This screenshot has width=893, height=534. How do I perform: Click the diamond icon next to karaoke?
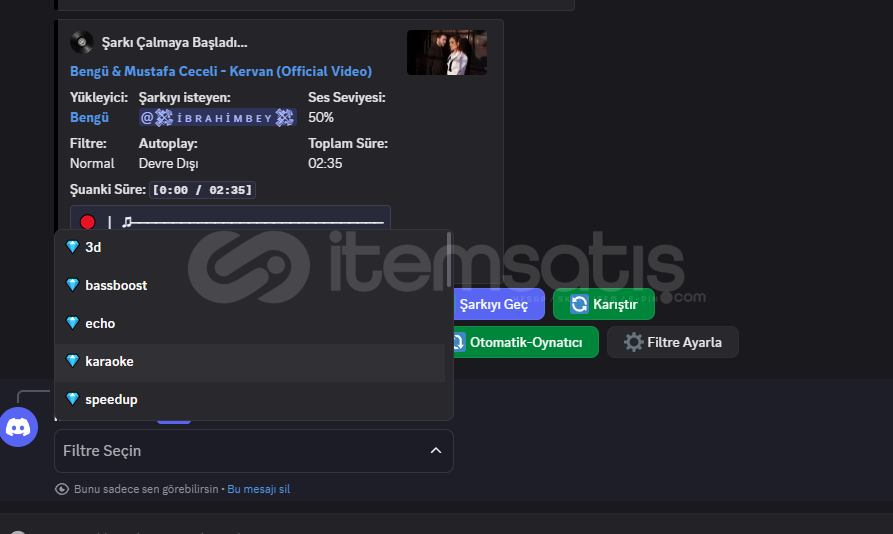pos(72,362)
